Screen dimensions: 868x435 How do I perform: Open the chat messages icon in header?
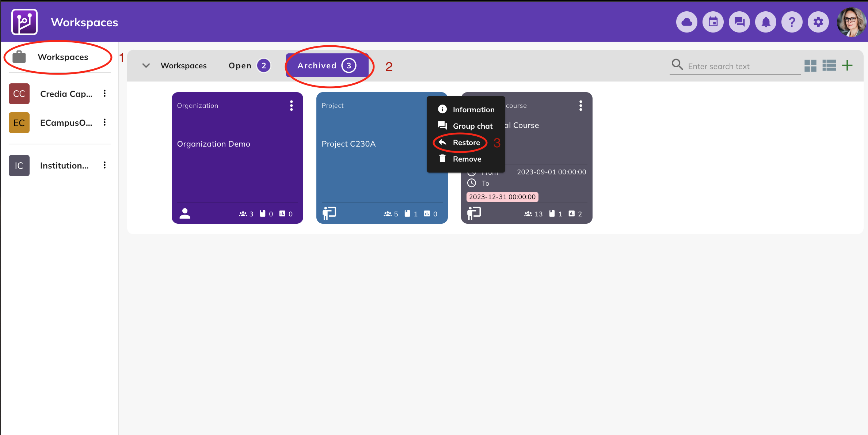tap(739, 22)
